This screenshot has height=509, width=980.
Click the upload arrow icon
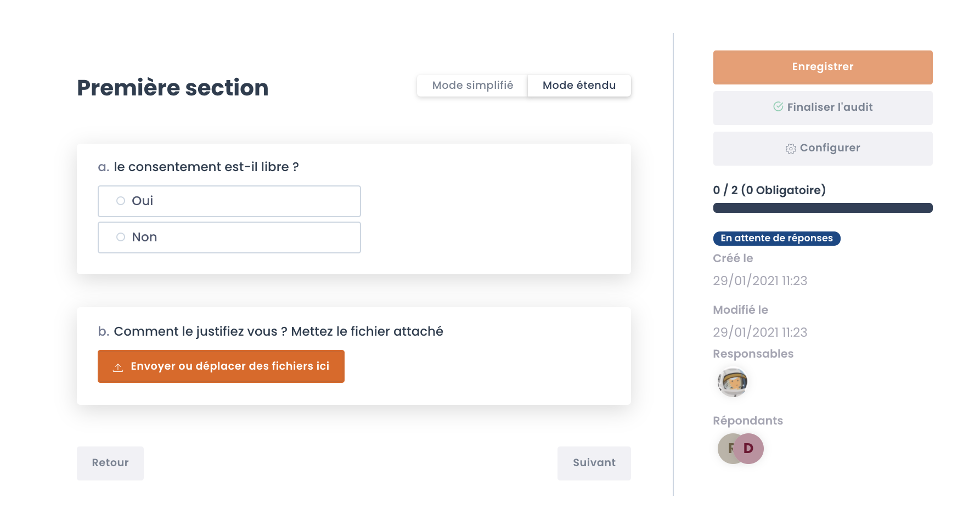(x=118, y=367)
